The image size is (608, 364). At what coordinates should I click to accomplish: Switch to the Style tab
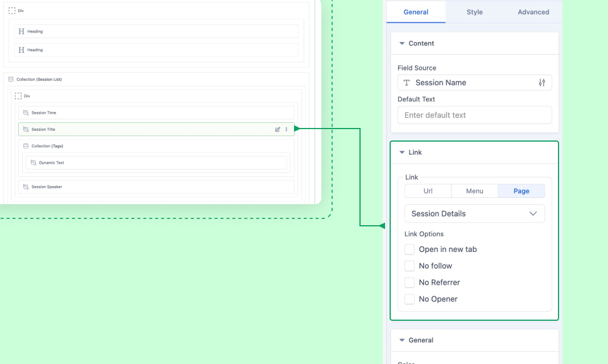(474, 12)
